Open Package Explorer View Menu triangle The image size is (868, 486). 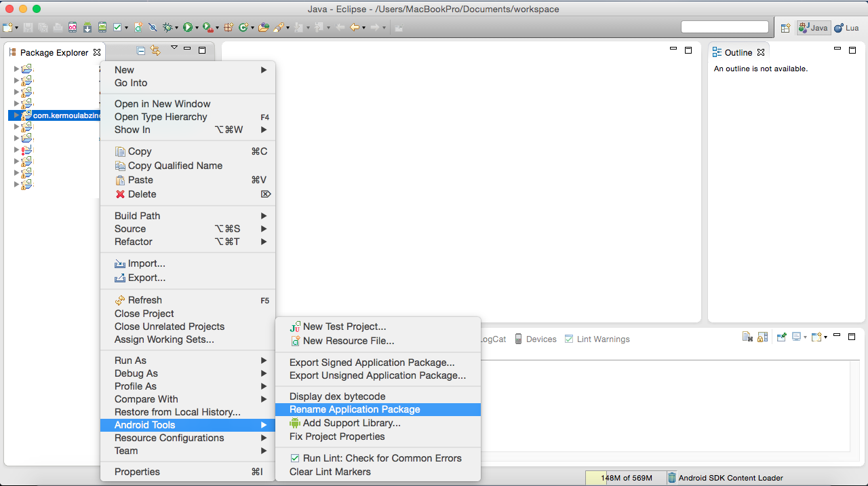coord(174,48)
